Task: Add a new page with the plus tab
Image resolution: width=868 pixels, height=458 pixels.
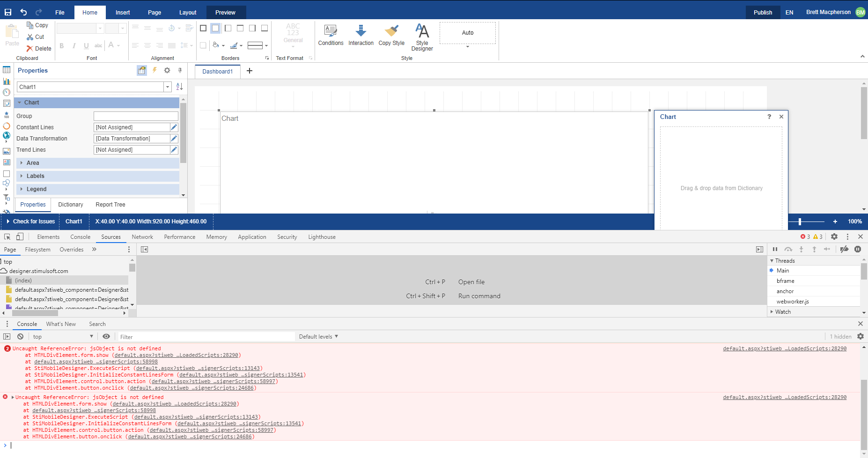Action: tap(250, 71)
